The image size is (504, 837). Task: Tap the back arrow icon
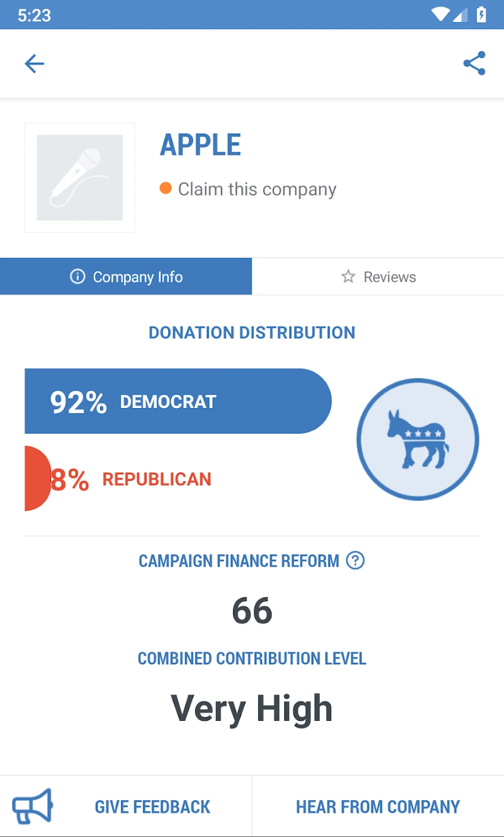[34, 63]
